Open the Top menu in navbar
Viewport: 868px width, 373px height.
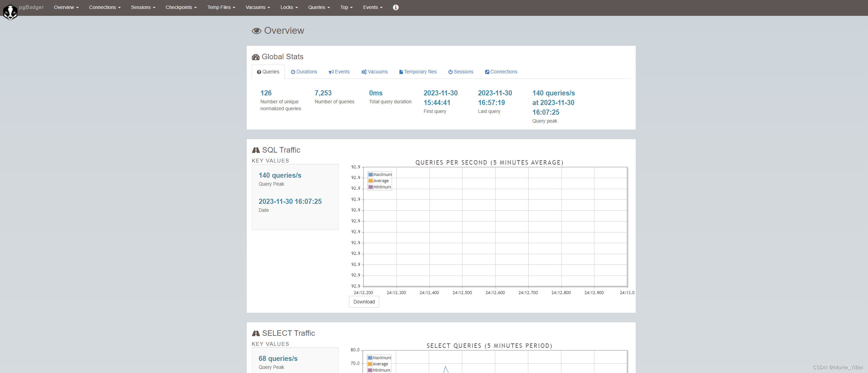pyautogui.click(x=346, y=7)
